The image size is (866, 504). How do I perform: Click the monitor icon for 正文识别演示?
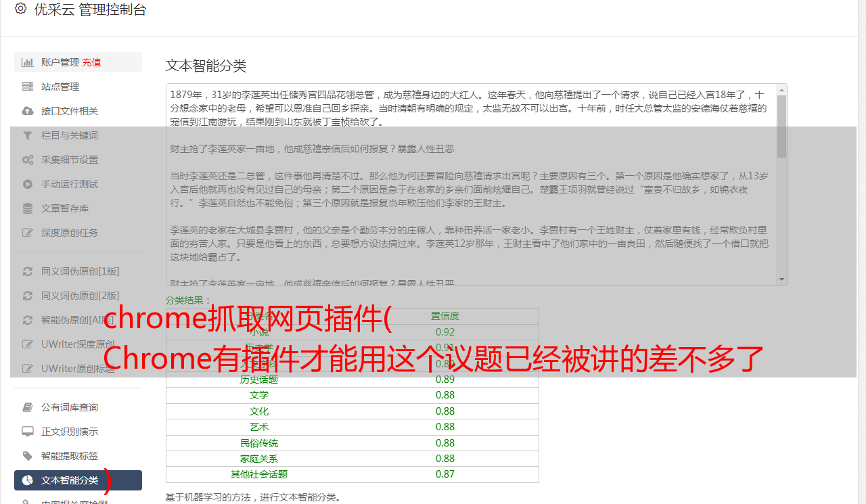pos(28,432)
